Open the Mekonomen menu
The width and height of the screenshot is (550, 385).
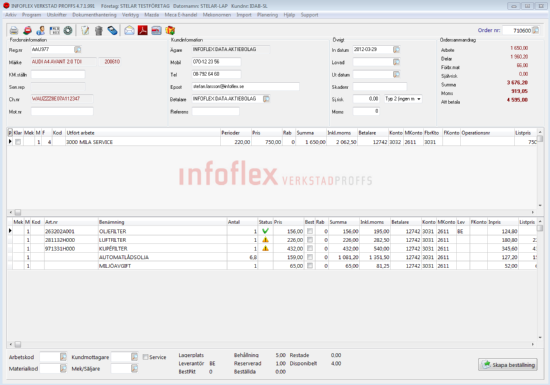tap(217, 15)
